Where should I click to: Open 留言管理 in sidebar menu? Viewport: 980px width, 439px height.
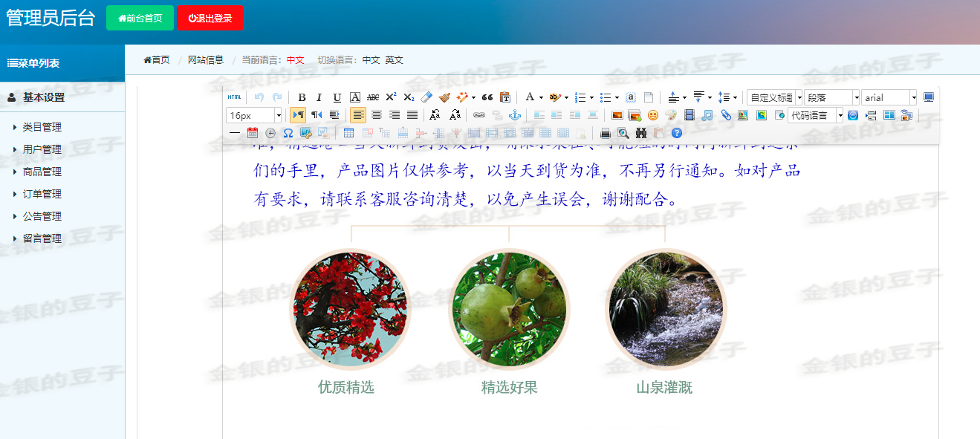[x=42, y=238]
